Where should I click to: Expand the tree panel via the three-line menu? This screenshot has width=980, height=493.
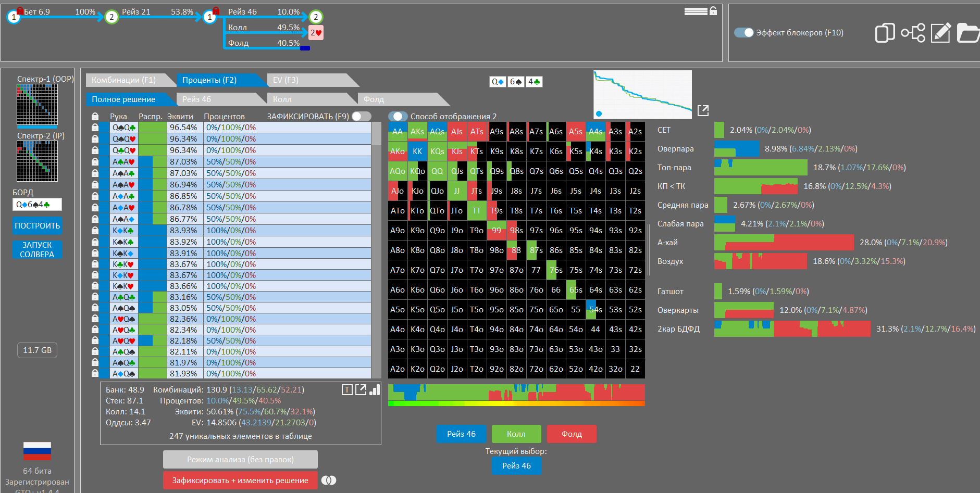pos(696,11)
